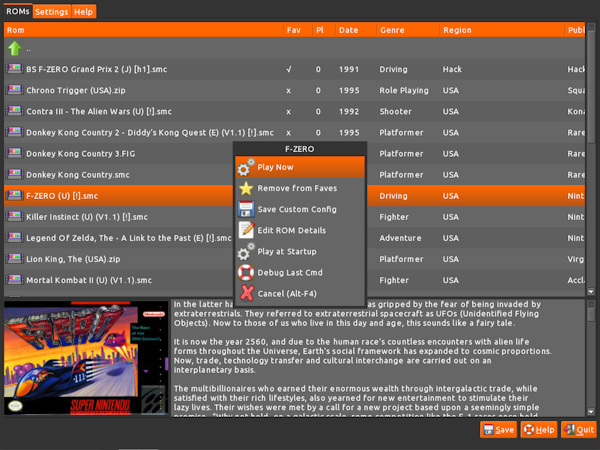Click the floppy disk icon for Save Custom Config
Screen dimensions: 600x450
(246, 209)
